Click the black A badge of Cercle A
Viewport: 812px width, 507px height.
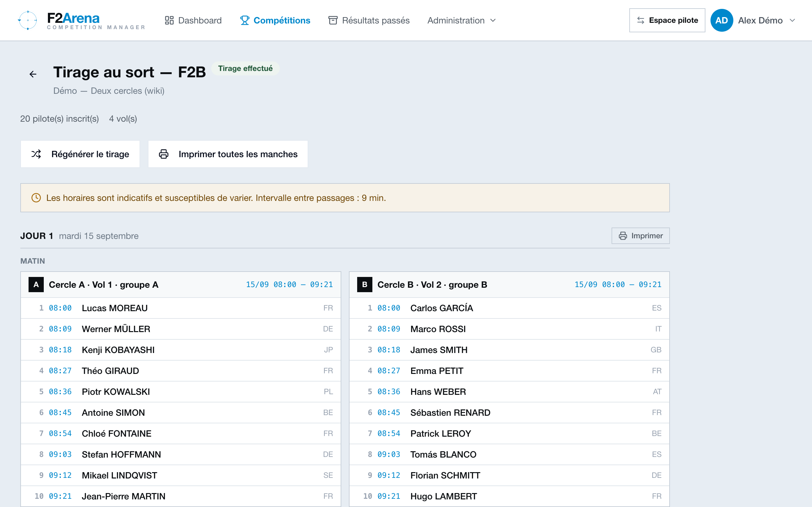(x=36, y=285)
